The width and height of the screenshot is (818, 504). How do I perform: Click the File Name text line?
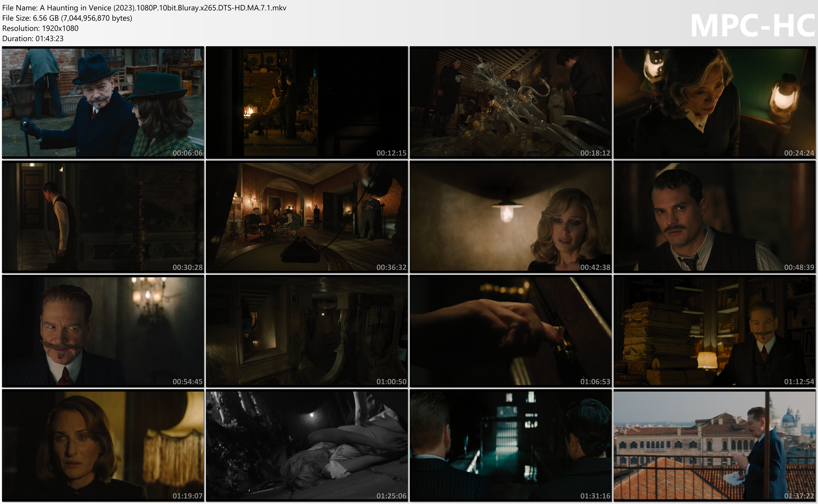pos(144,8)
